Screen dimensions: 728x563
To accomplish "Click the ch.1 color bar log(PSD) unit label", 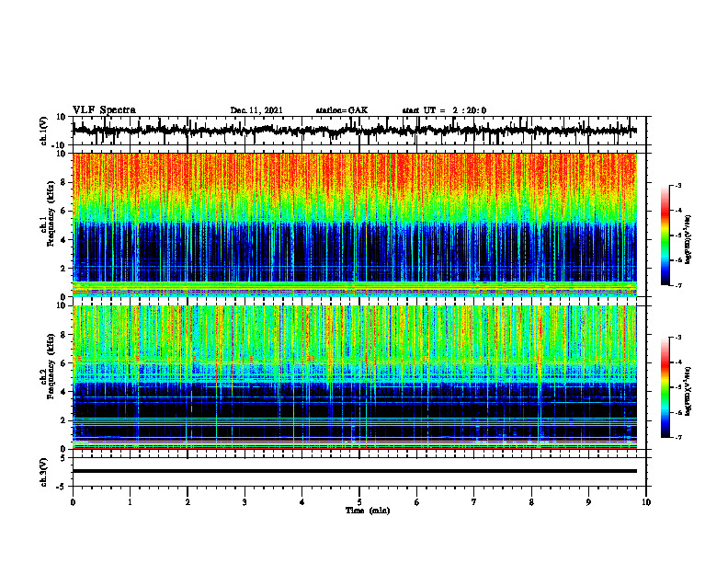I will tap(688, 239).
